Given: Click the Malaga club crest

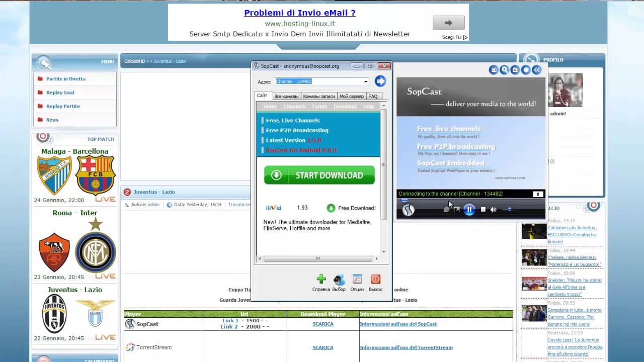Looking at the screenshot, I should coord(54,175).
